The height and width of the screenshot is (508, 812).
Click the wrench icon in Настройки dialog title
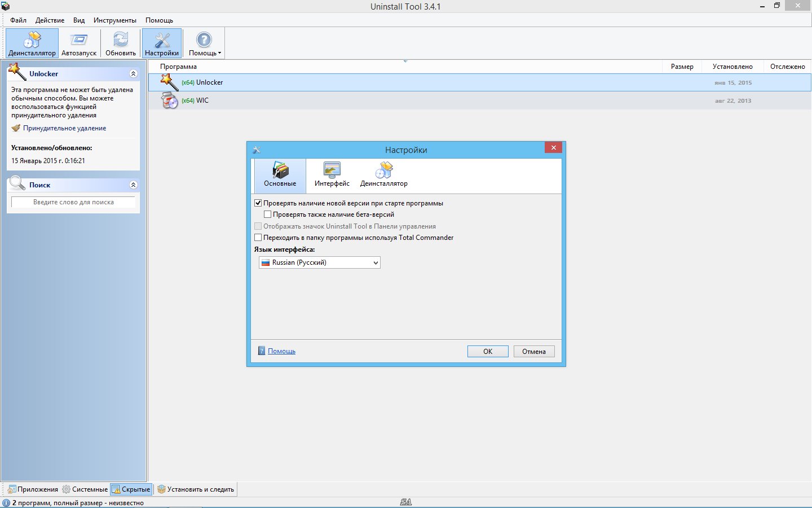coord(257,150)
